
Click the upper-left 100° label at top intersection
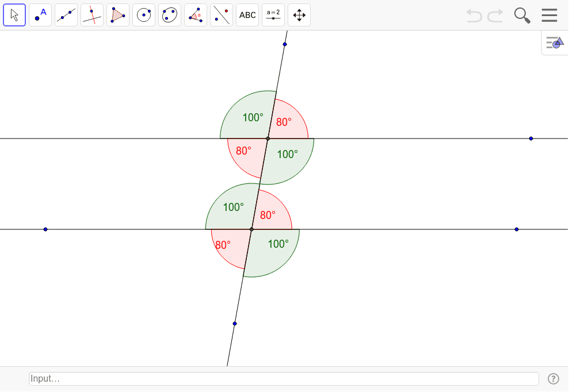(x=253, y=117)
